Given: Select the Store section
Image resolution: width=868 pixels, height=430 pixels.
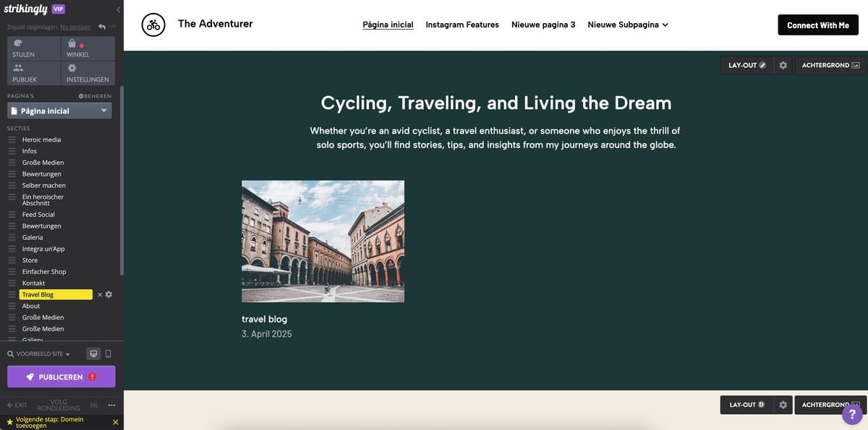Looking at the screenshot, I should pyautogui.click(x=30, y=260).
